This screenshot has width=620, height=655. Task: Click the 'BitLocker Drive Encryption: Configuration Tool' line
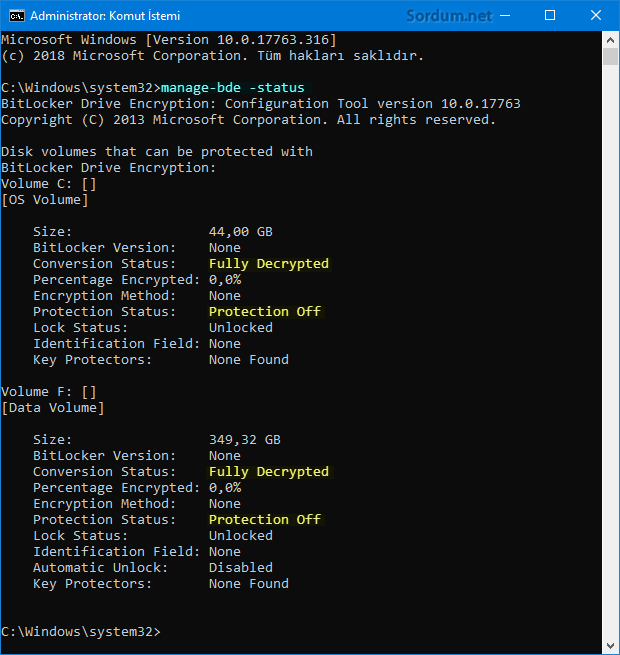click(261, 104)
